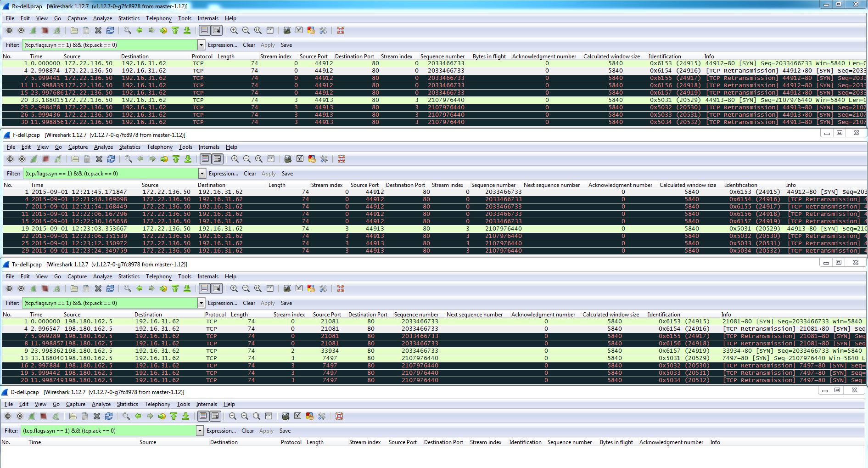Viewport: 868px width, 468px height.
Task: Toggle Colorize packet list in Tx-dell.pcap window
Action: tap(204, 289)
